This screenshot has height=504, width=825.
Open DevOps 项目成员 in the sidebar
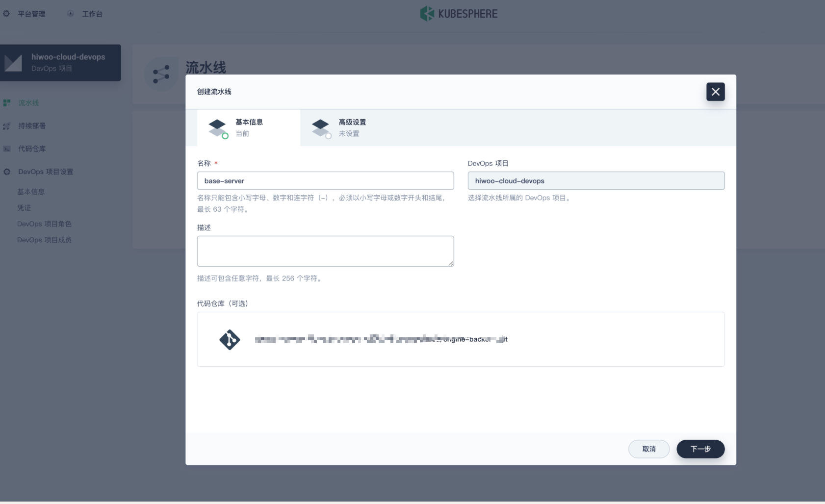pyautogui.click(x=44, y=240)
